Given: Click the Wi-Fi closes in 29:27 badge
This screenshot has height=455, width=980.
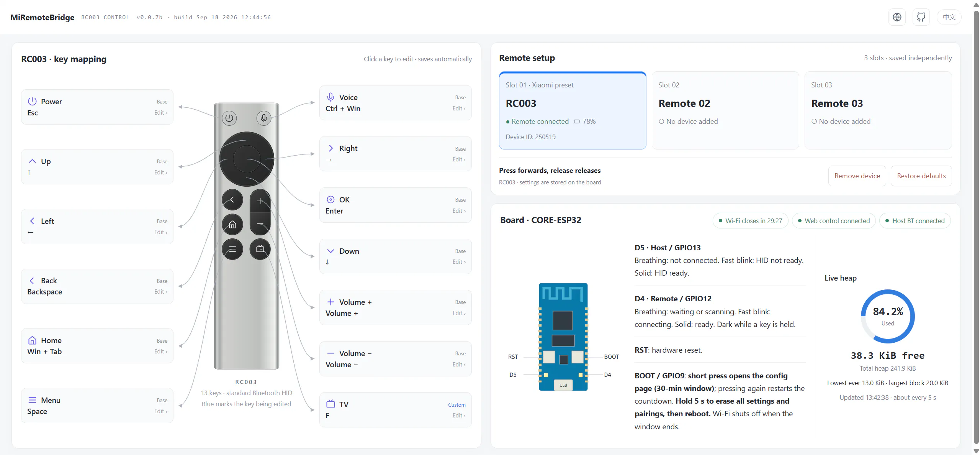Looking at the screenshot, I should pyautogui.click(x=750, y=221).
